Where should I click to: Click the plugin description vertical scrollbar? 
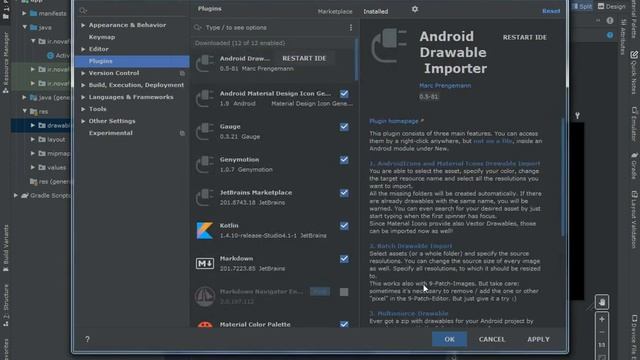coord(563,177)
